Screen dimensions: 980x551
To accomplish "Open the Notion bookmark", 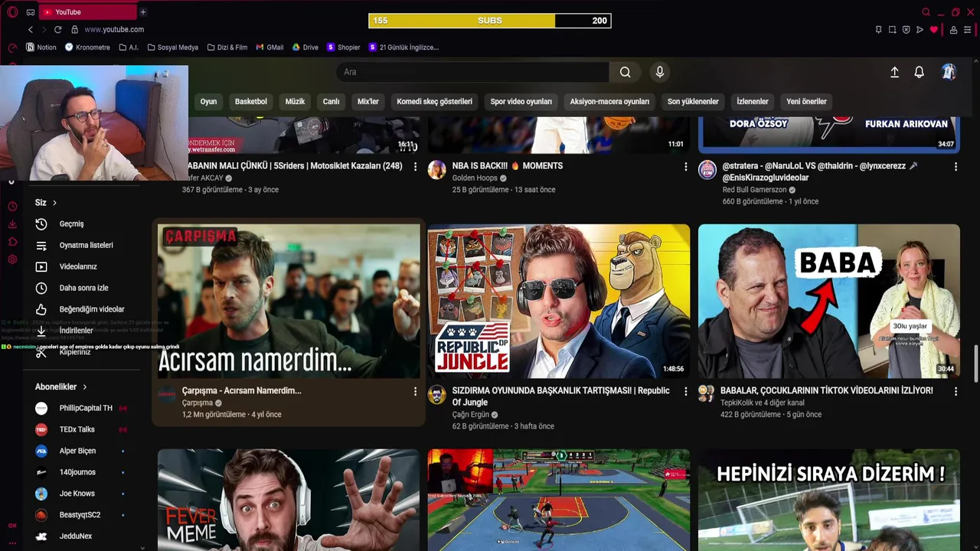I will coord(41,47).
